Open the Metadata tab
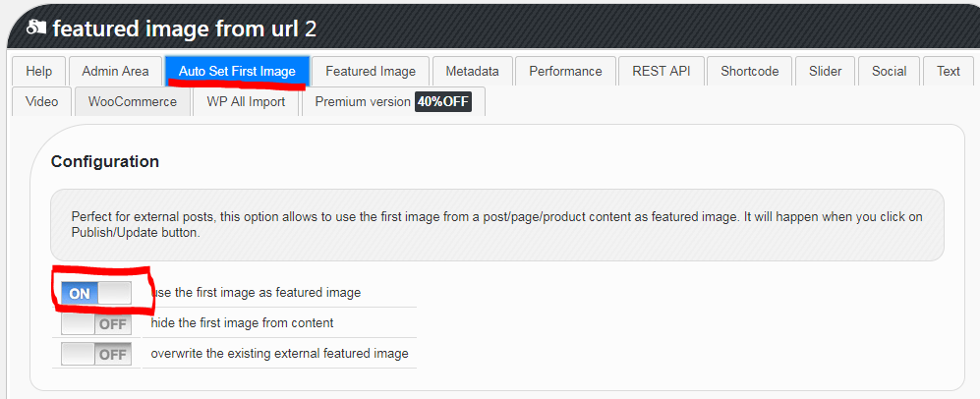This screenshot has width=980, height=399. (473, 71)
